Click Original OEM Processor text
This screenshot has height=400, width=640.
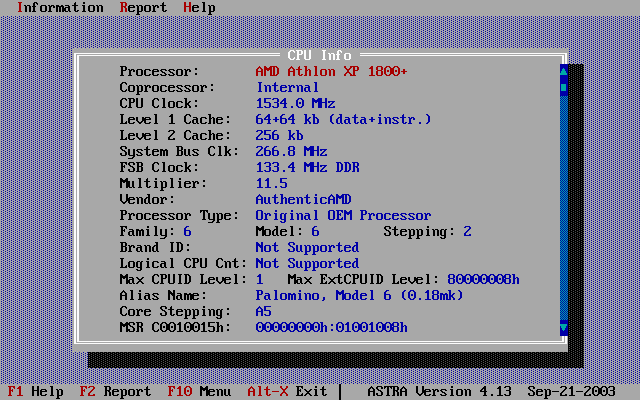(343, 215)
